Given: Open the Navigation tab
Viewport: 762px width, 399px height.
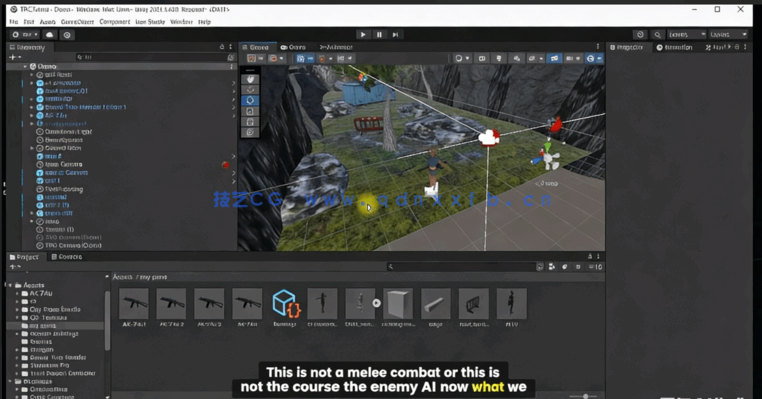Looking at the screenshot, I should [675, 47].
